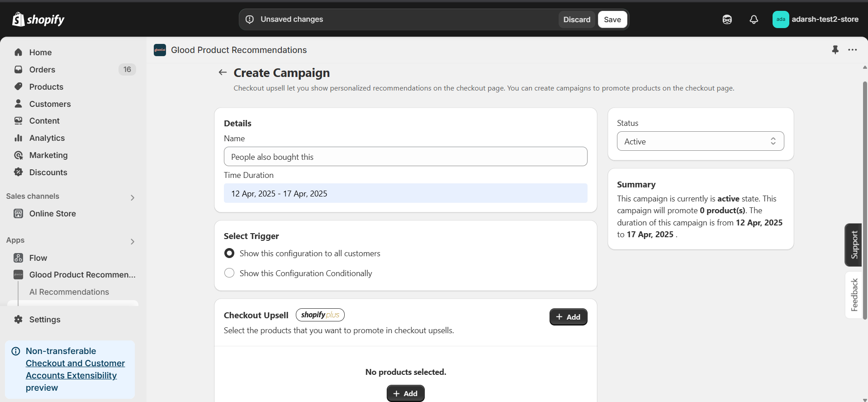Open the three-dot more actions menu

point(853,50)
